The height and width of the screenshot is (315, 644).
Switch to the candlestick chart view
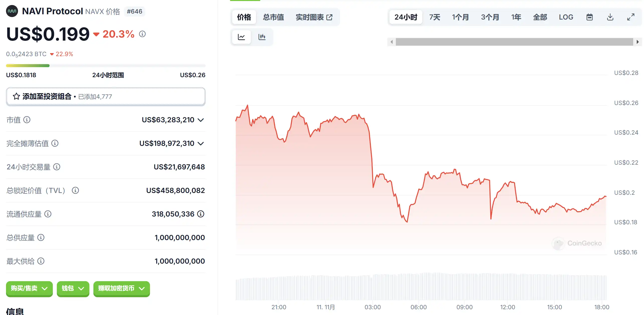click(x=262, y=37)
